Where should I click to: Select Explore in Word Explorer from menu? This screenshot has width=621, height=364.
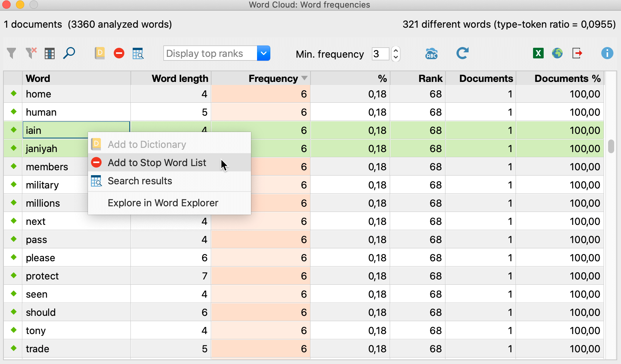point(163,203)
